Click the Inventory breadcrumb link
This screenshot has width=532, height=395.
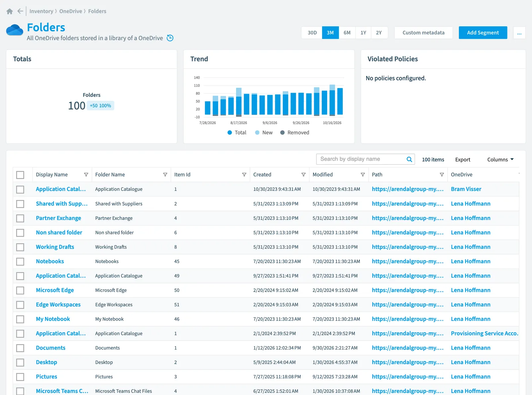click(41, 11)
